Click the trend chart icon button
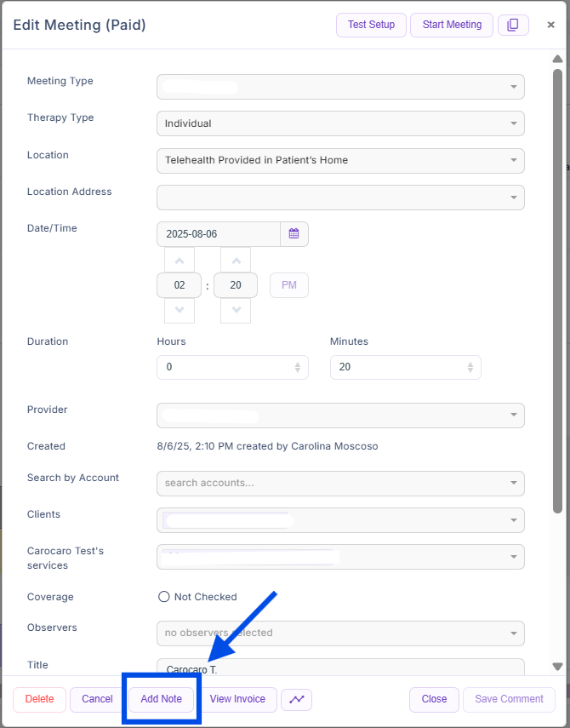The height and width of the screenshot is (728, 570). point(296,699)
